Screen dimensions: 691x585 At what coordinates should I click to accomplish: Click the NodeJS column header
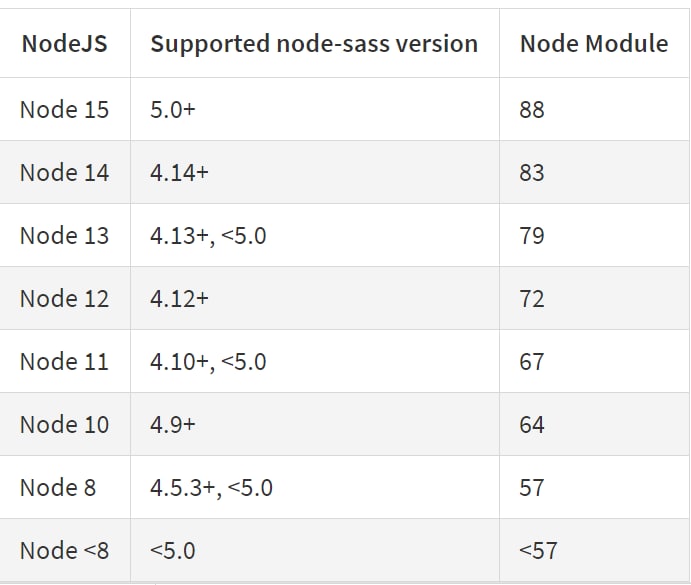pyautogui.click(x=64, y=44)
